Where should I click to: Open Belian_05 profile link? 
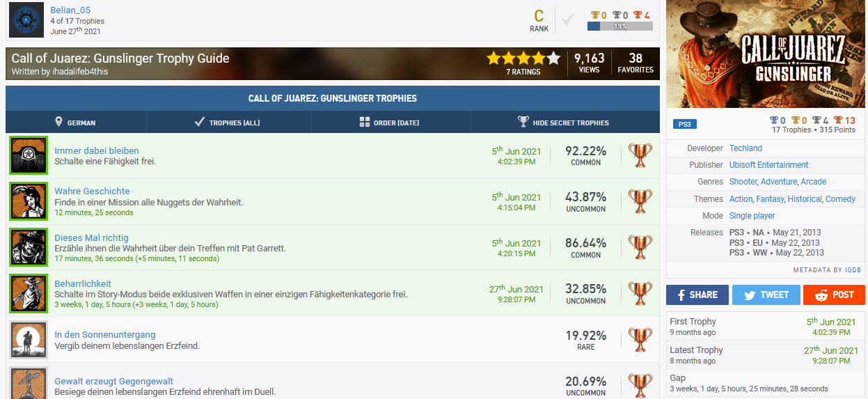70,10
